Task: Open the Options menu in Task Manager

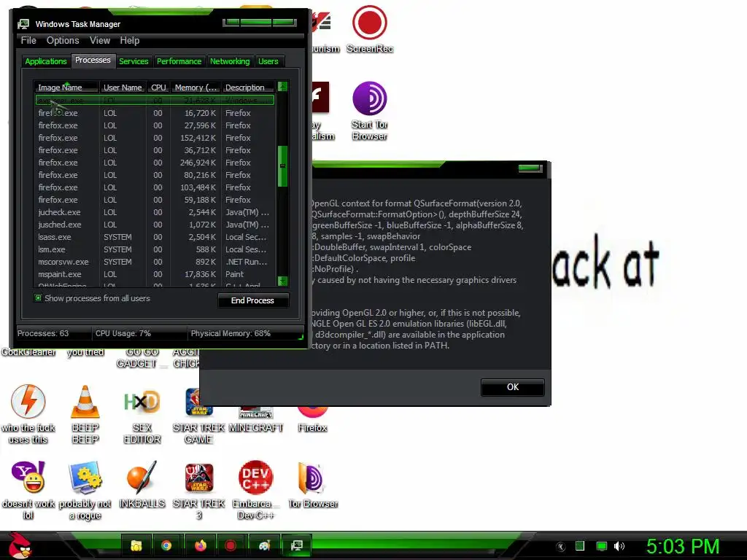Action: coord(63,41)
